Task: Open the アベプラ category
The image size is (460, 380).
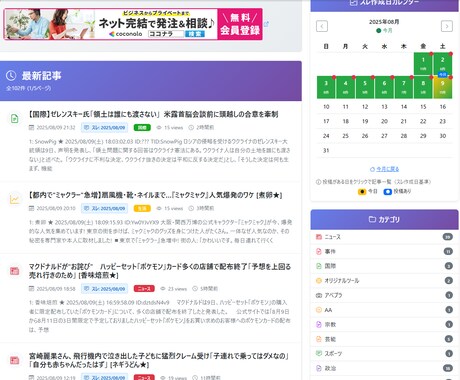Action: pos(384,295)
